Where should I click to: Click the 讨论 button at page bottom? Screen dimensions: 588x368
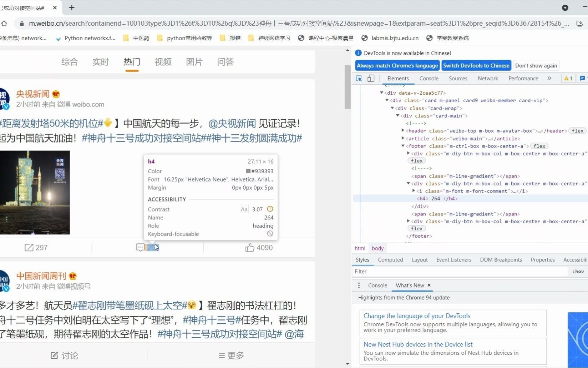point(65,355)
